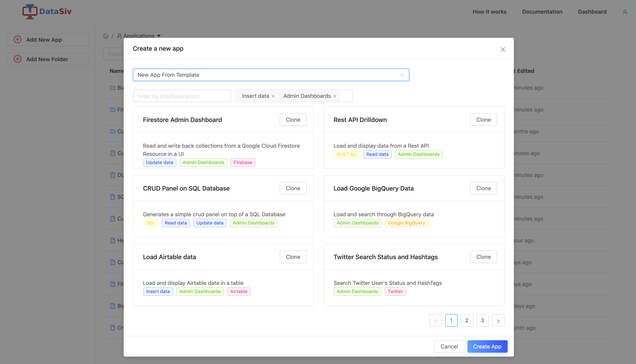Remove the Admin Dashboards tag filter
Image resolution: width=636 pixels, height=364 pixels.
(x=335, y=96)
